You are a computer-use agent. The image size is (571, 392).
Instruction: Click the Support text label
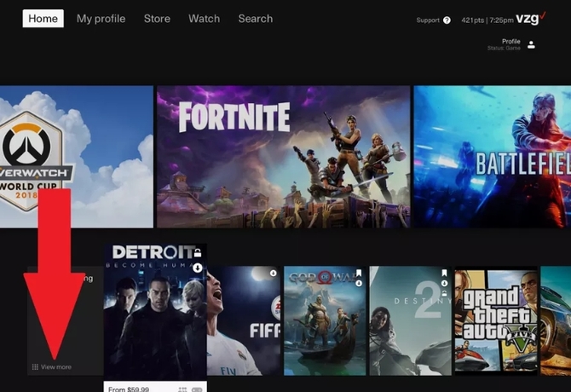[x=428, y=20]
